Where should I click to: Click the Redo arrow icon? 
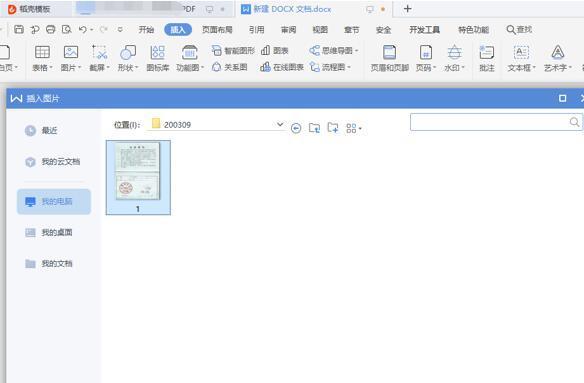pos(104,29)
